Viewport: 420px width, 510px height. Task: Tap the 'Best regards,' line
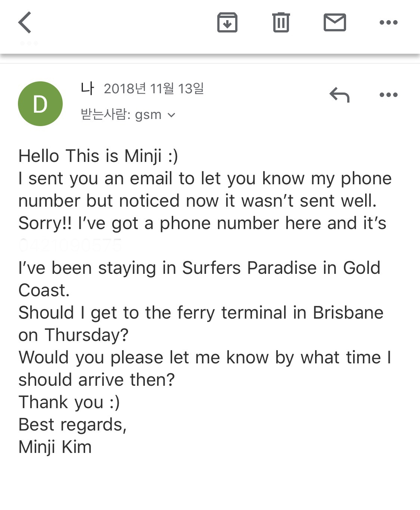click(73, 425)
